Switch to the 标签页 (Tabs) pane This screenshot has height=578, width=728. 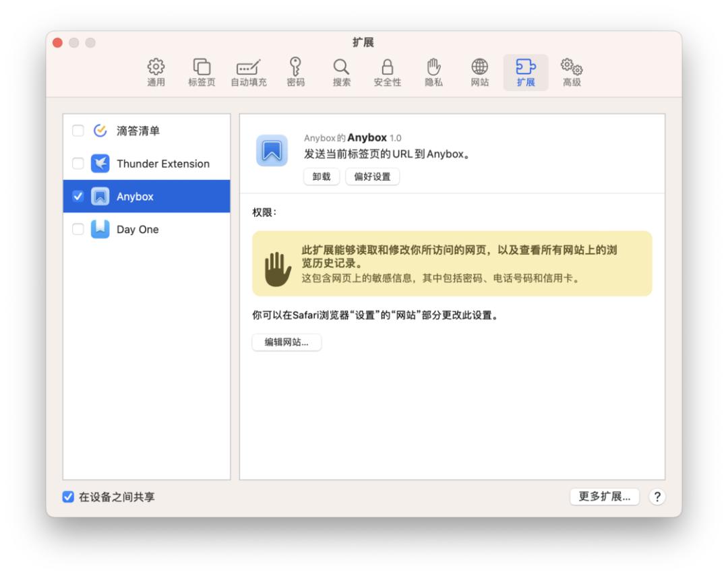pos(202,72)
